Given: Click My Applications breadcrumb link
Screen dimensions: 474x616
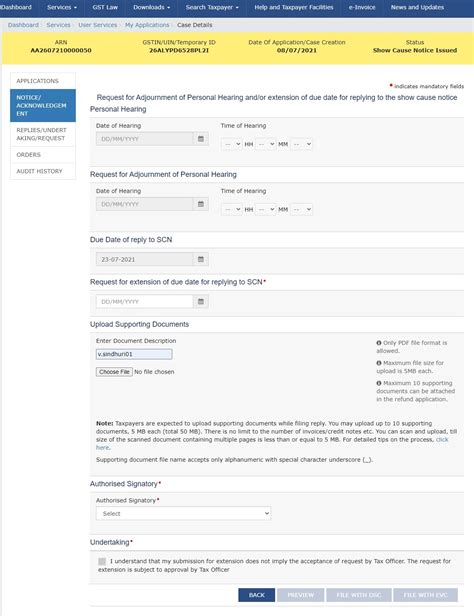Looking at the screenshot, I should (147, 25).
